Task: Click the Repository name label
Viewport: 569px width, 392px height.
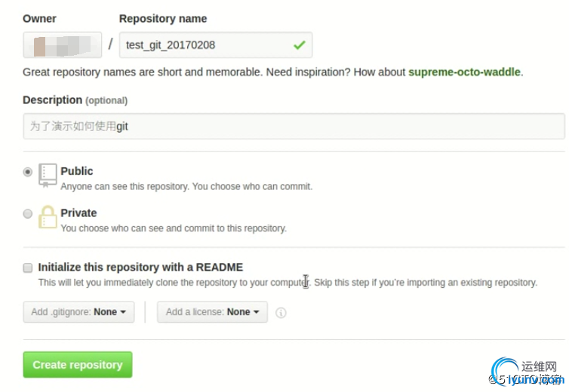Action: (163, 19)
